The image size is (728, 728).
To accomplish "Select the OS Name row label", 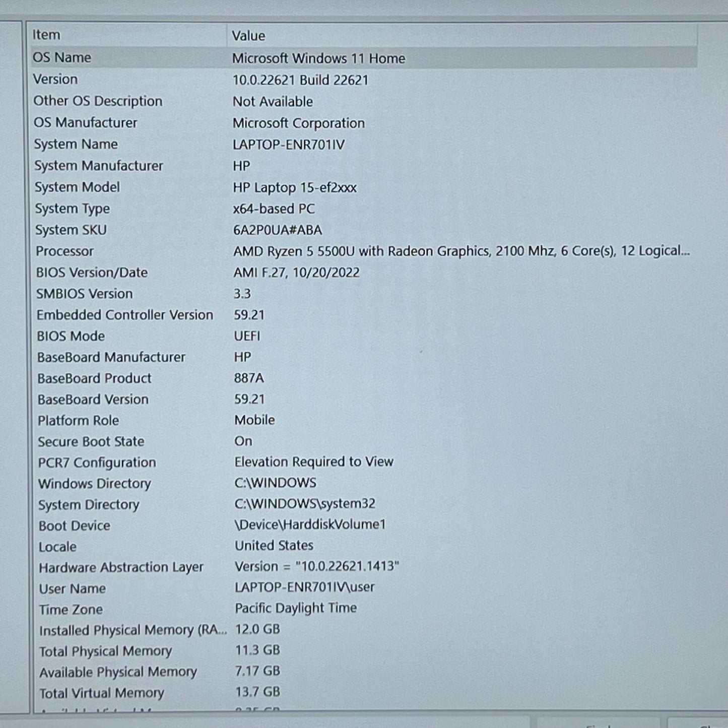I will click(62, 57).
